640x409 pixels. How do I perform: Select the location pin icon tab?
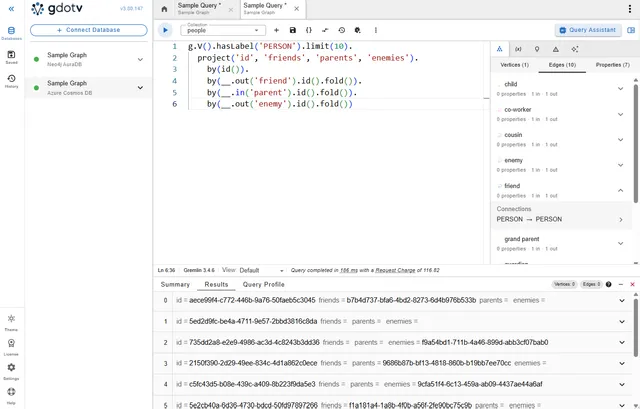537,49
